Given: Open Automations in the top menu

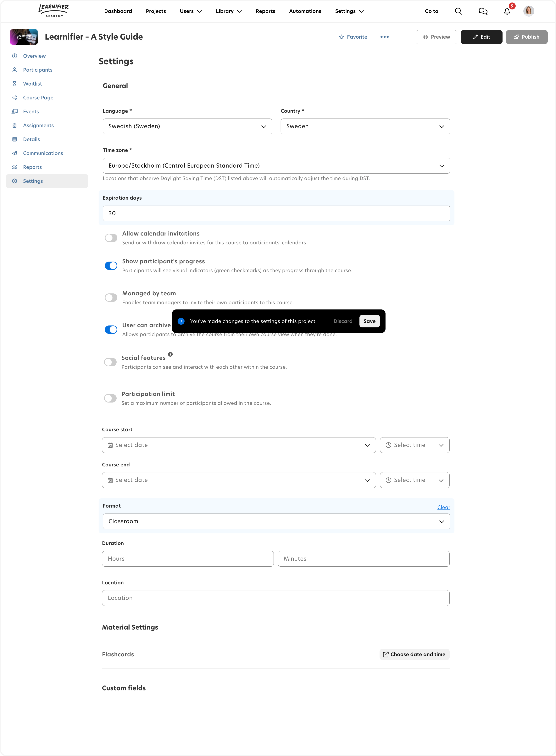Looking at the screenshot, I should coord(305,11).
